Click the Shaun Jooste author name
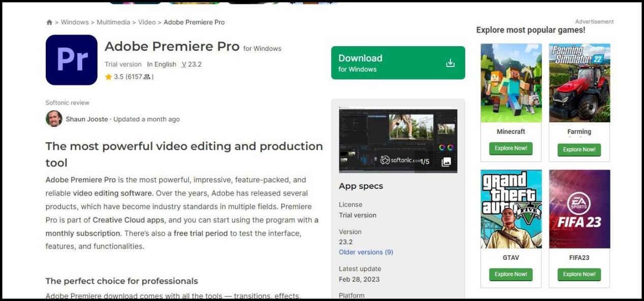This screenshot has width=644, height=301. [x=87, y=119]
